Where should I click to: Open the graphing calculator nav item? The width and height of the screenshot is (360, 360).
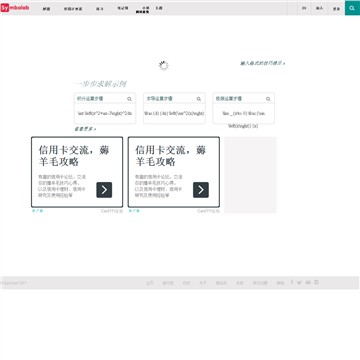[x=73, y=9]
